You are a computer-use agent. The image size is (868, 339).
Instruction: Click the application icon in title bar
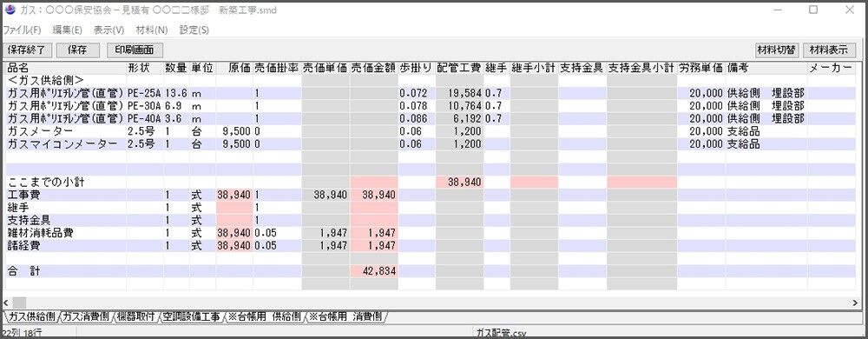click(10, 10)
